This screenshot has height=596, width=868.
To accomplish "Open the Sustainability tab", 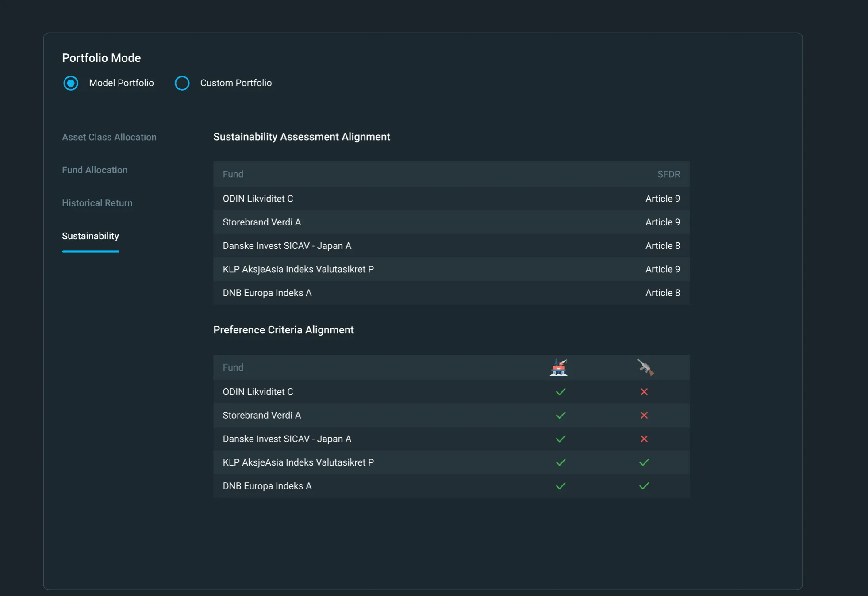I will [x=90, y=236].
